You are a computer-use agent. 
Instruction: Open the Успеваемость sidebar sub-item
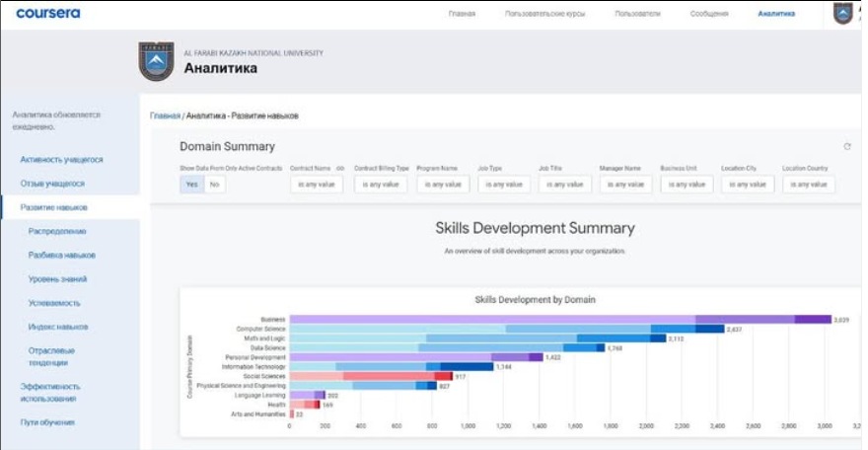pos(54,303)
